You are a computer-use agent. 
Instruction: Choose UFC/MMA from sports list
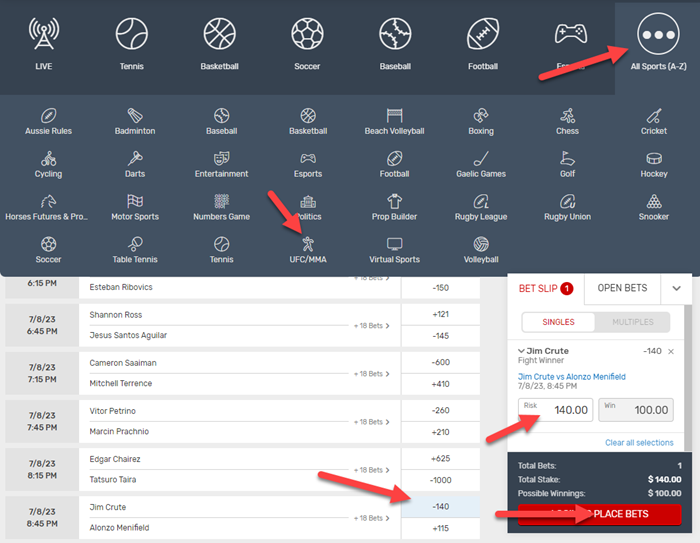307,248
